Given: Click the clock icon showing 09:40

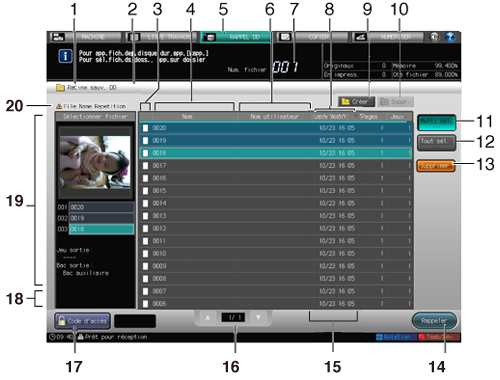Looking at the screenshot, I should click(52, 337).
